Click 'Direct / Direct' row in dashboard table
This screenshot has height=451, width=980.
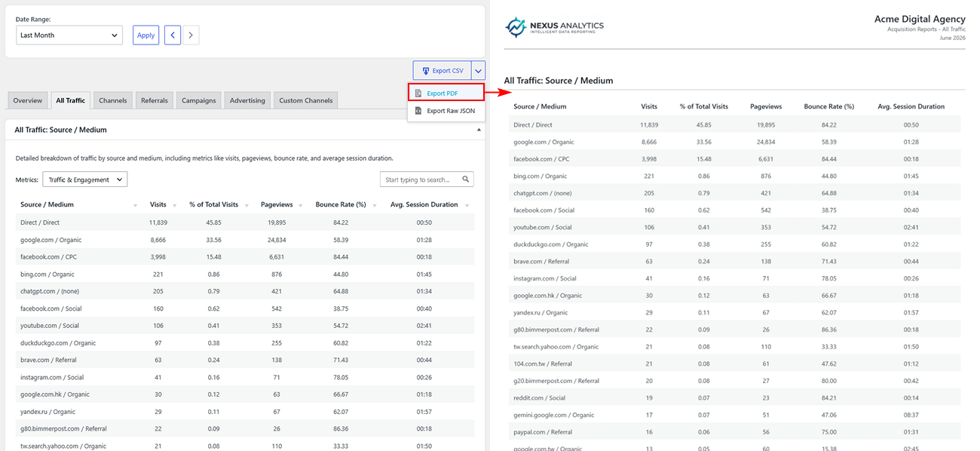pyautogui.click(x=245, y=222)
